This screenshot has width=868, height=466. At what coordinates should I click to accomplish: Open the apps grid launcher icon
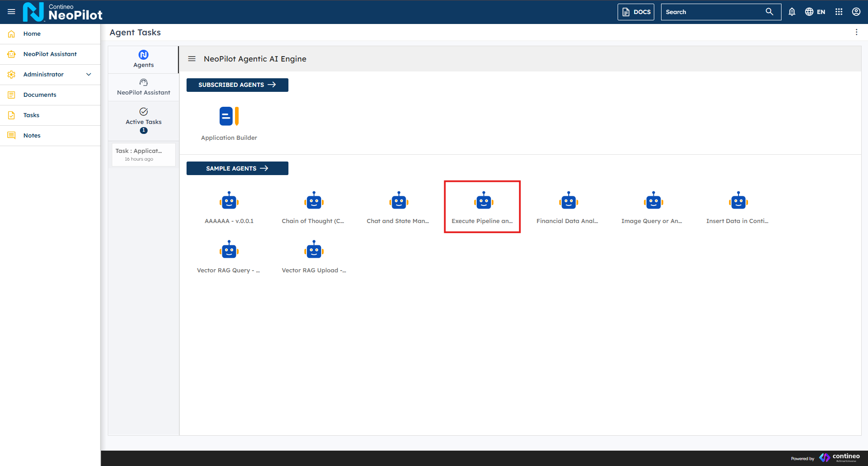pyautogui.click(x=839, y=12)
